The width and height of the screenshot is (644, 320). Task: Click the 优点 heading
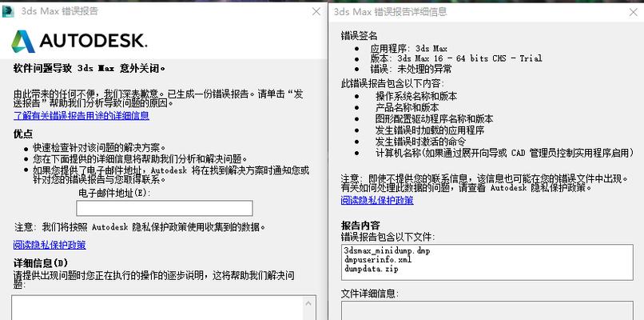click(23, 134)
